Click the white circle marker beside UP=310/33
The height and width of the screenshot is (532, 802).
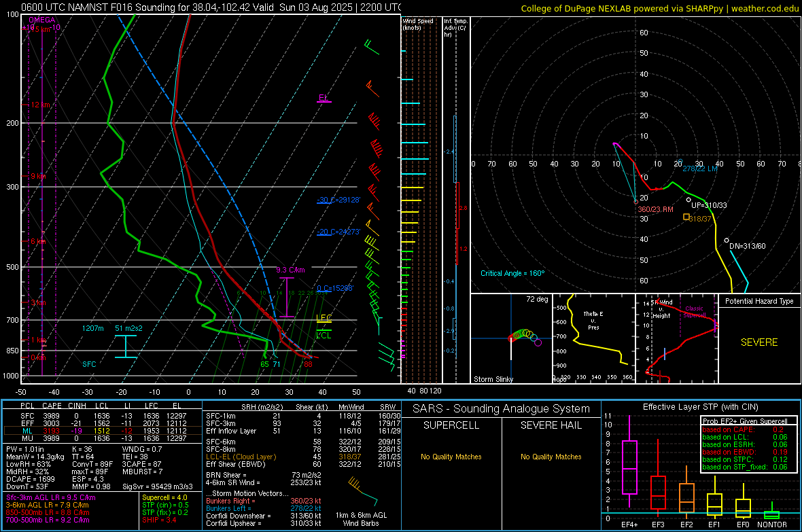pos(688,200)
